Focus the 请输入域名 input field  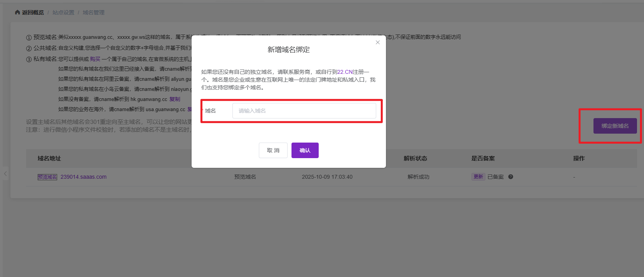(304, 111)
